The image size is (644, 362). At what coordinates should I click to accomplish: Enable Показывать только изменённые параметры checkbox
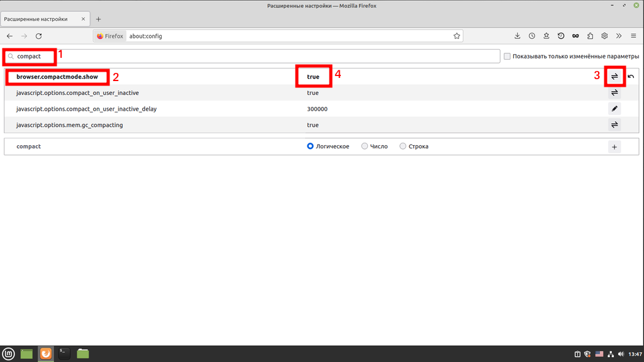508,57
